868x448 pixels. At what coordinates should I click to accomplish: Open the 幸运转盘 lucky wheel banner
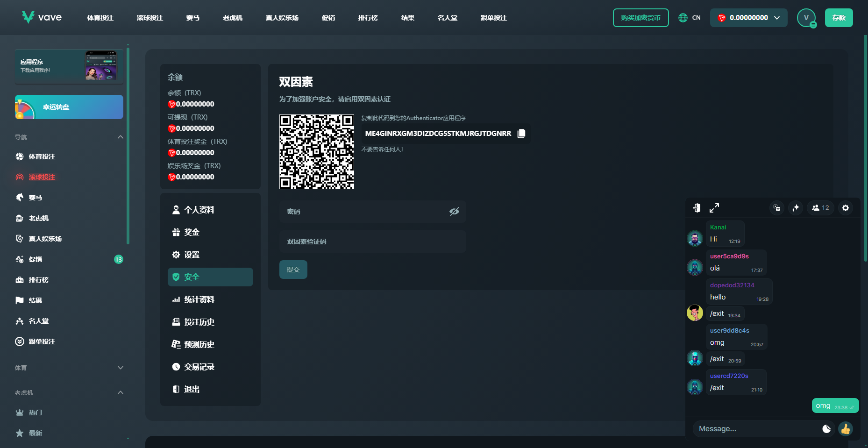[x=69, y=107]
